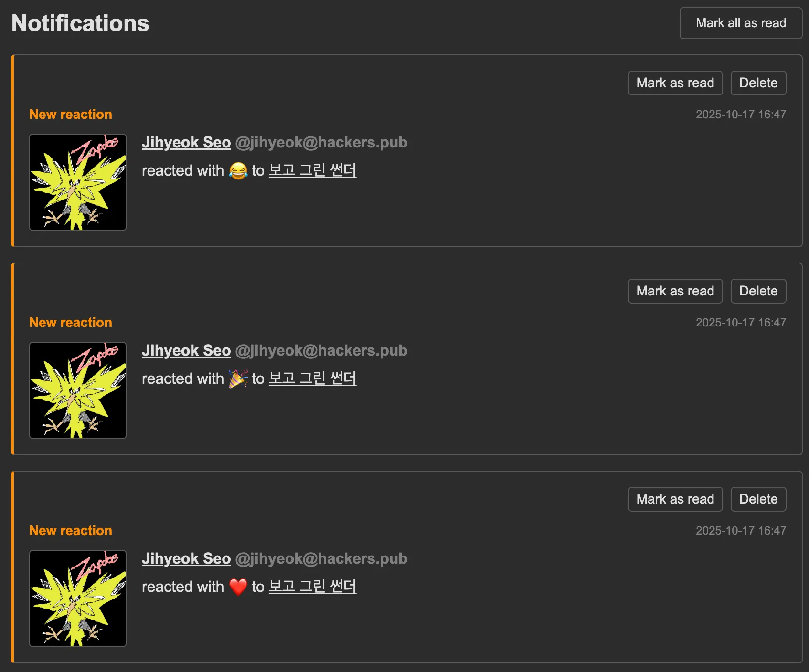Delete the party popper reaction notification
Viewport: 809px width, 672px height.
pyautogui.click(x=758, y=291)
